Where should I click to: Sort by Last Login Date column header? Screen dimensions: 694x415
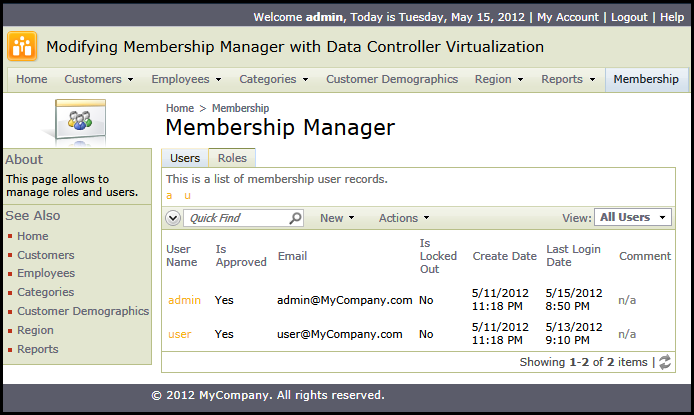pos(573,256)
